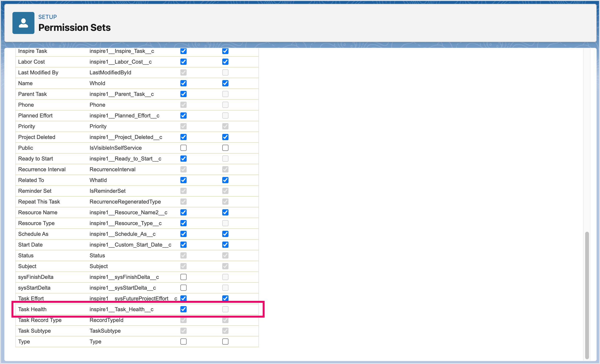Check Type field read access checkbox
Viewport: 600px width, 364px height.
[x=183, y=342]
